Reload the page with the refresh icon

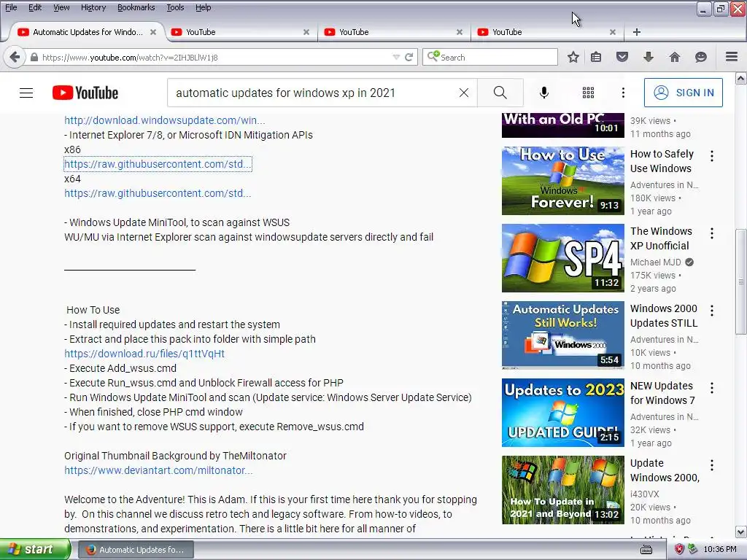pyautogui.click(x=409, y=57)
